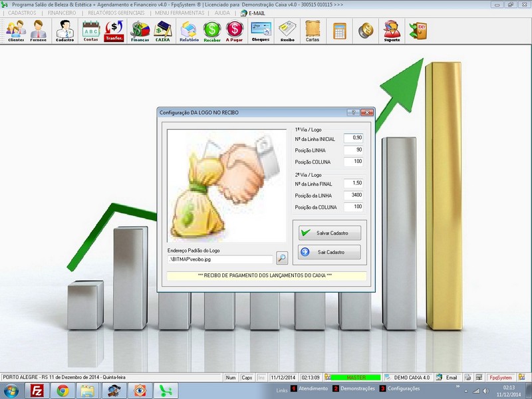Screen dimensions: 532x399
Task: Edit the Posição da COLUNA field
Action: [x=353, y=207]
